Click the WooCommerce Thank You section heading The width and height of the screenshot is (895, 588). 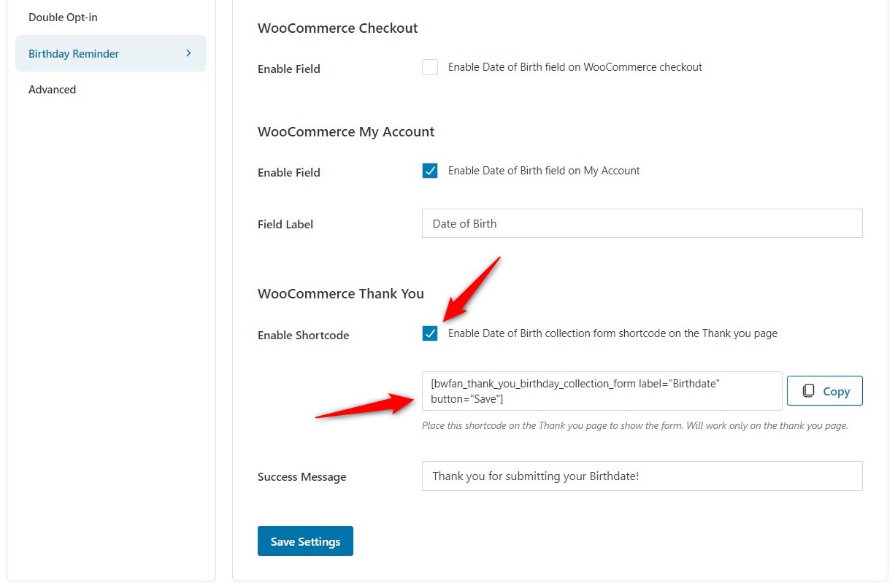[x=340, y=293]
